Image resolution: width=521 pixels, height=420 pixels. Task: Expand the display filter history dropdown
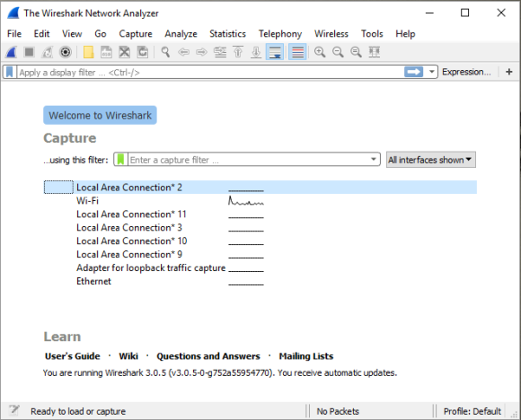pyautogui.click(x=431, y=72)
